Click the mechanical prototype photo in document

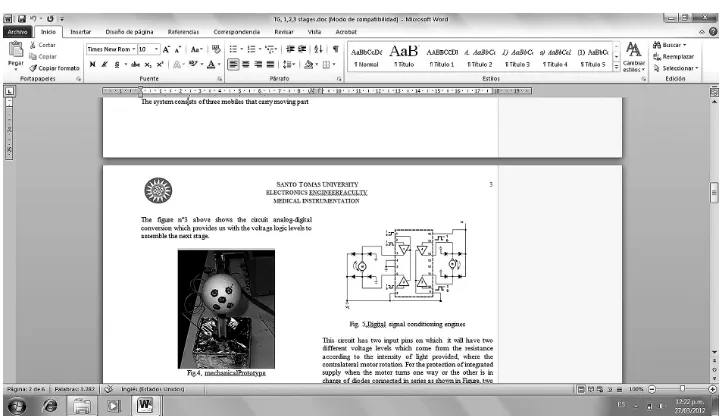(226, 309)
